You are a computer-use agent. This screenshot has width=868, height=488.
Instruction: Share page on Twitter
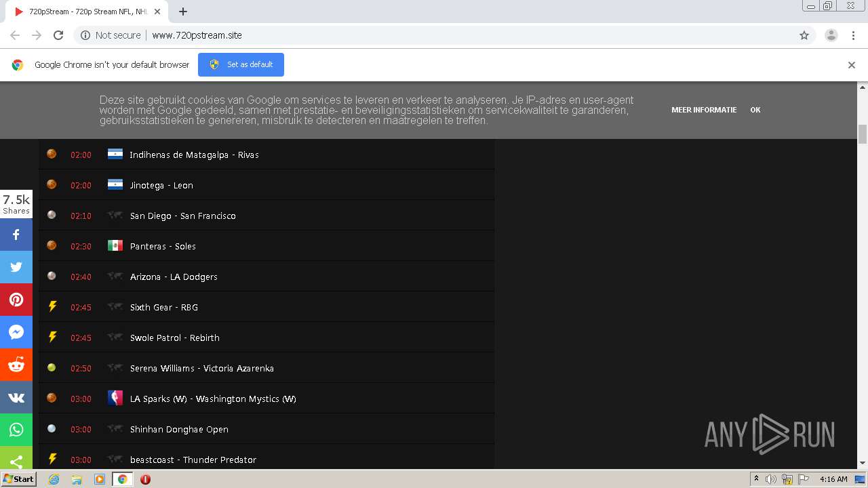16,267
